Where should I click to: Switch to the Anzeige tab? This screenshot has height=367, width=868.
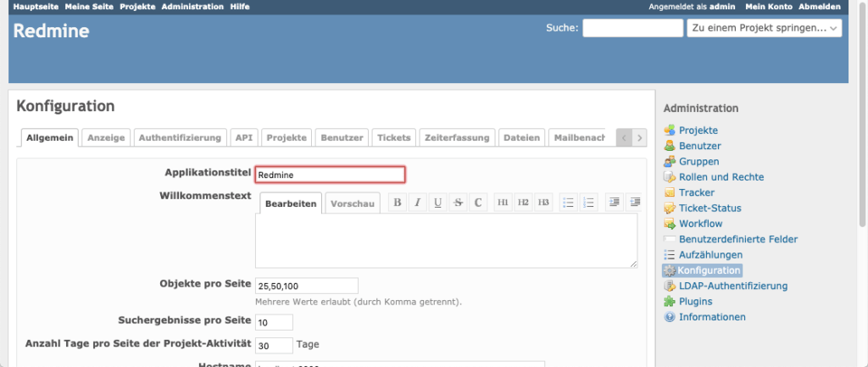tap(106, 138)
